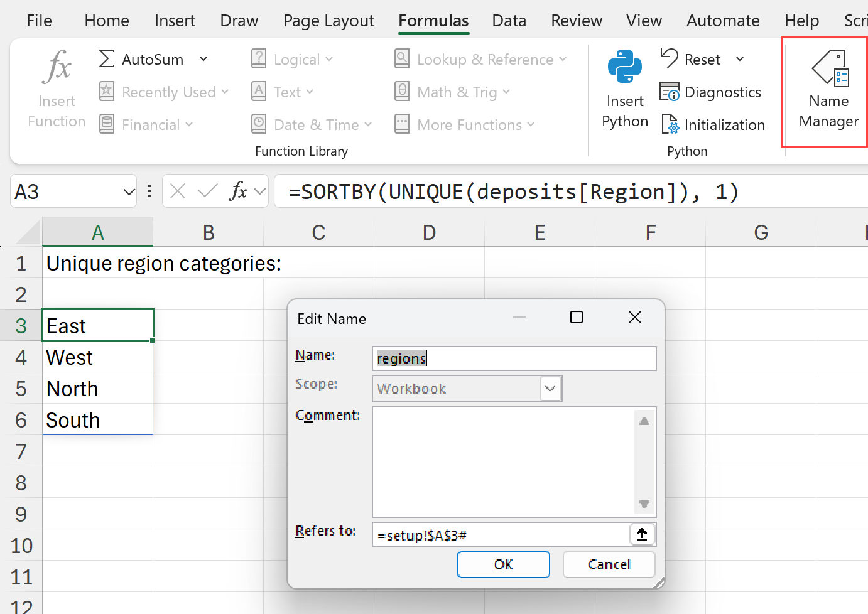Expand the AutoSum dropdown arrow

click(203, 60)
